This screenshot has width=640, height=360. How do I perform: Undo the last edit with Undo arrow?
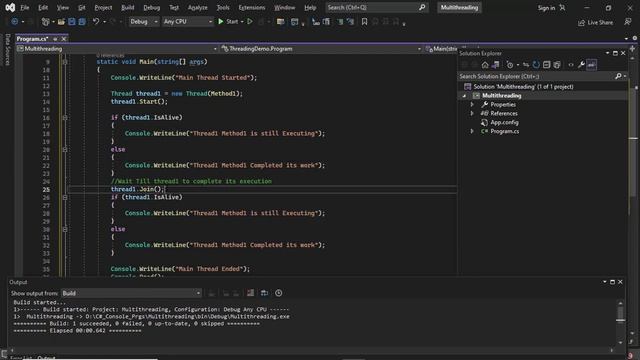[x=96, y=22]
